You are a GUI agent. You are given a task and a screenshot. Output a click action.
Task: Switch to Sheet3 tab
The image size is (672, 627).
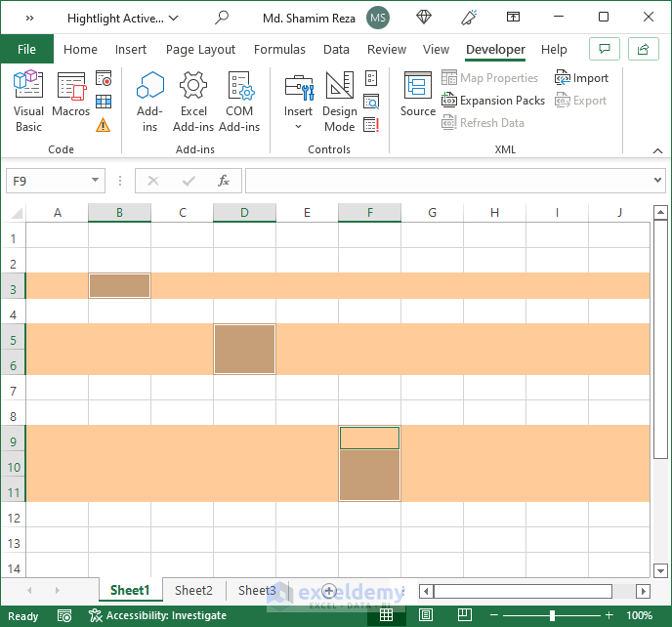point(257,591)
